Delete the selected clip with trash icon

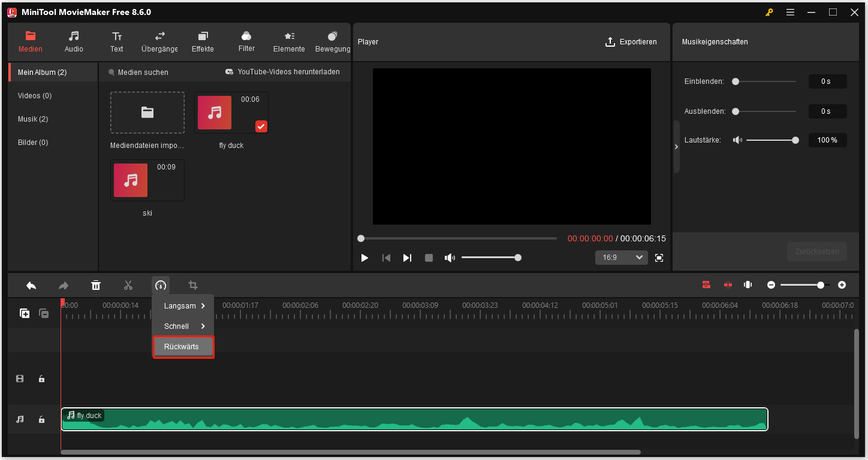[96, 285]
